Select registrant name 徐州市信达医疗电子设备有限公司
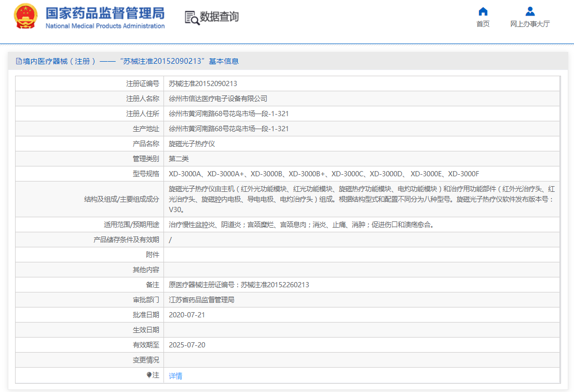Screen dimensions: 574x392 click(x=218, y=99)
